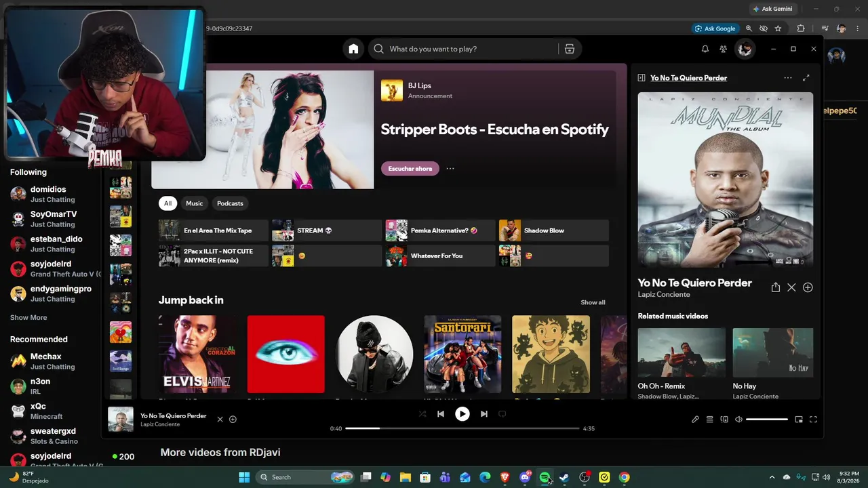Open the En el Area The Mix Tape shortcut
Viewport: 868px width, 488px height.
(x=214, y=230)
